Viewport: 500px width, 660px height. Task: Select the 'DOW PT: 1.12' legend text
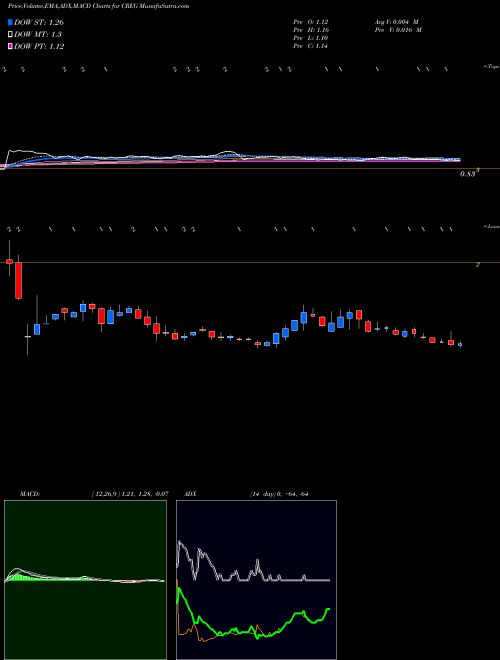pos(39,46)
